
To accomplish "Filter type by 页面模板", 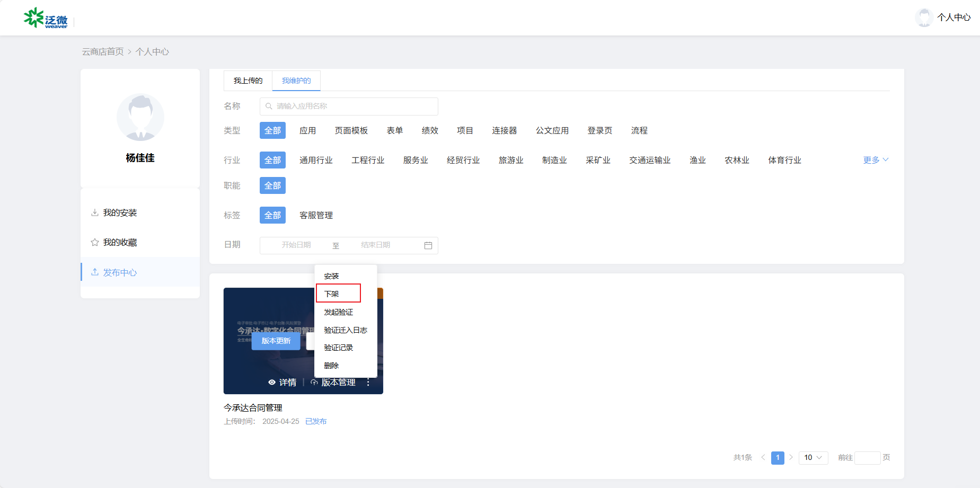I will pyautogui.click(x=351, y=130).
